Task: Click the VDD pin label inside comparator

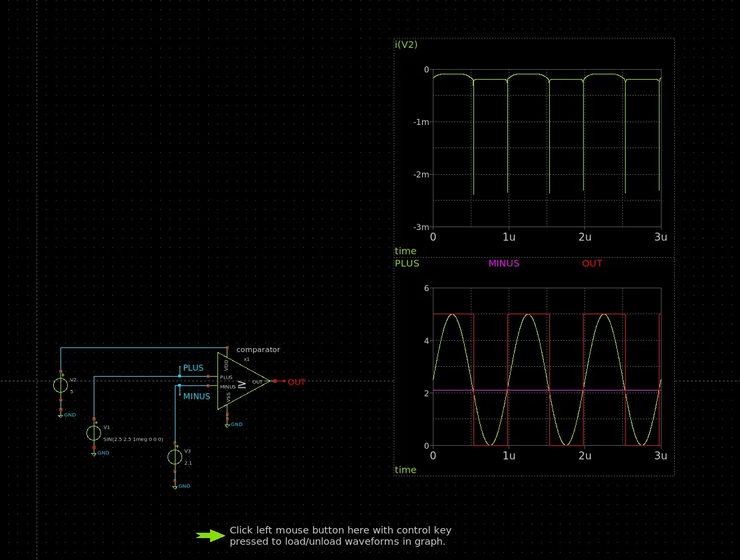Action: pyautogui.click(x=227, y=365)
